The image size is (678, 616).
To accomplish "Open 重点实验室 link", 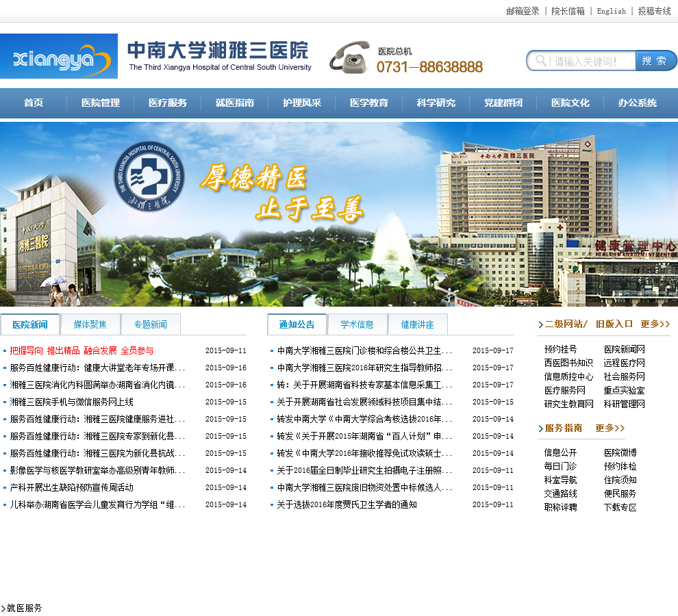I will pos(625,391).
